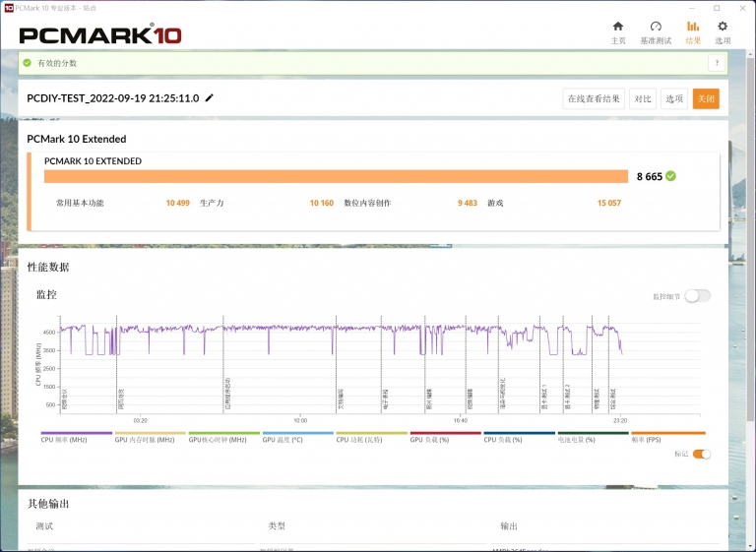
Task: Click the green valid-score check icon
Action: 27,63
